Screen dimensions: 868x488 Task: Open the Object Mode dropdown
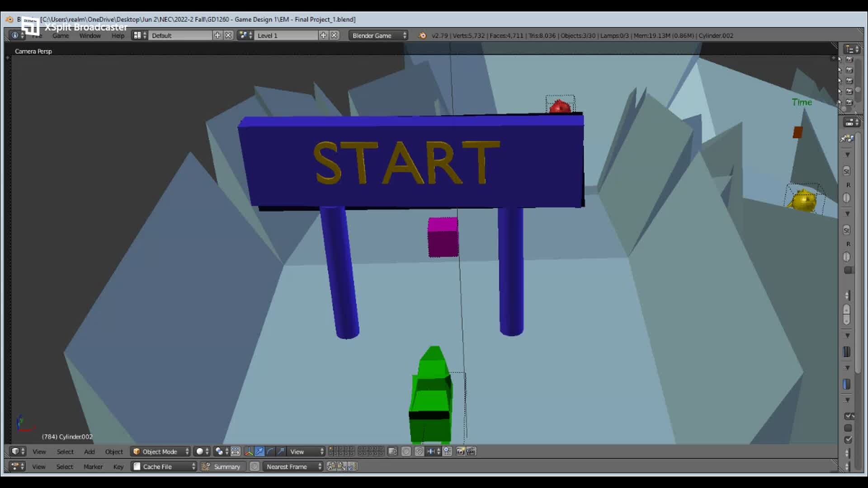click(160, 451)
